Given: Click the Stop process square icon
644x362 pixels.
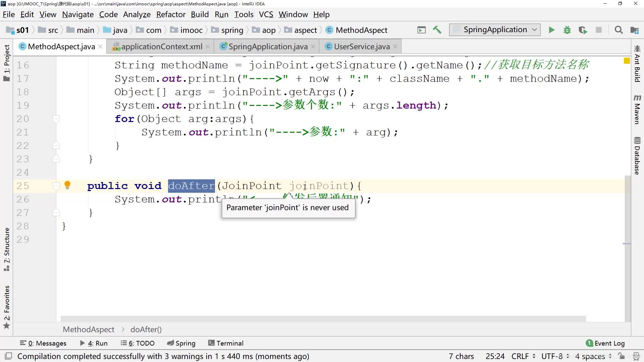Looking at the screenshot, I should [x=599, y=30].
